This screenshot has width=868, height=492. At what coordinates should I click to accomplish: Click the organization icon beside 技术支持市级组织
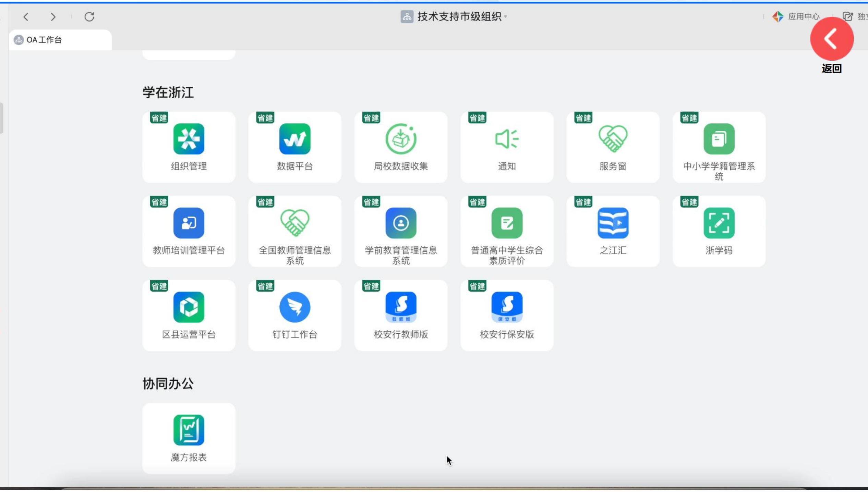tap(407, 16)
